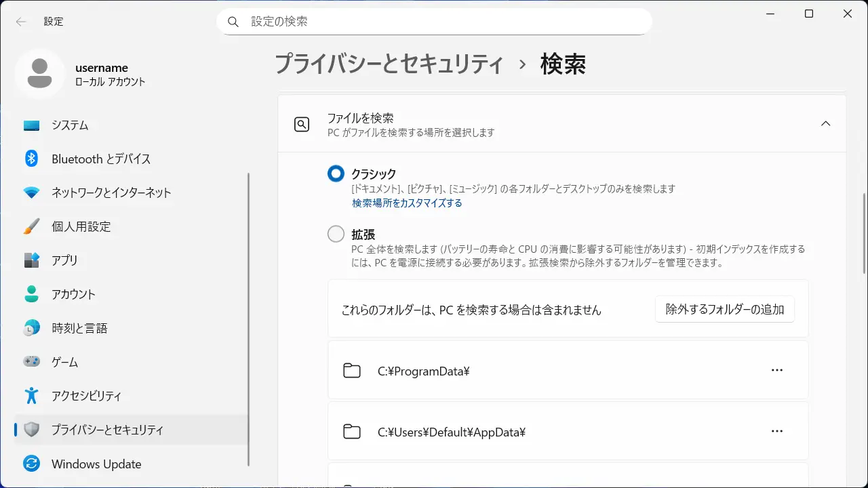Click the 個人用設定 paintbrush icon
Viewport: 868px width, 488px height.
coord(31,226)
